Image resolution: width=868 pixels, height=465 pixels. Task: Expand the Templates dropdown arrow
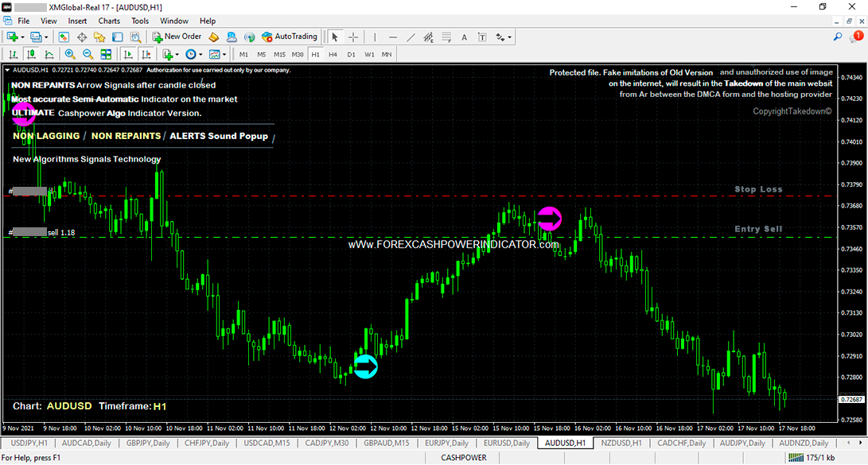pyautogui.click(x=224, y=54)
